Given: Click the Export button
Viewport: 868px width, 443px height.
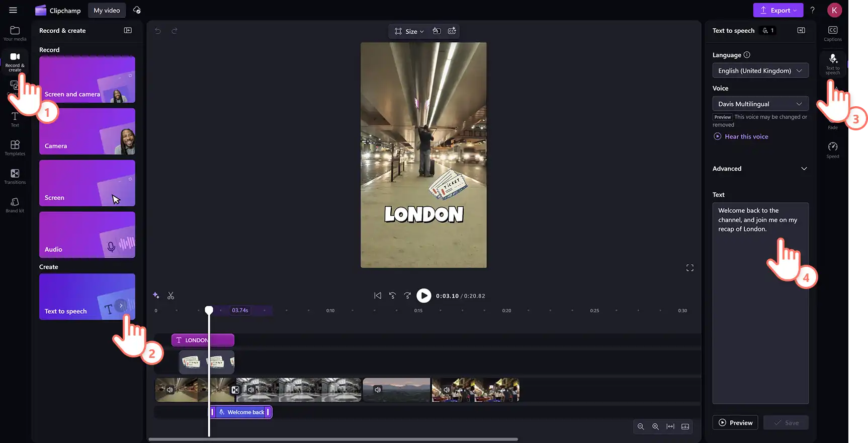Looking at the screenshot, I should point(778,10).
